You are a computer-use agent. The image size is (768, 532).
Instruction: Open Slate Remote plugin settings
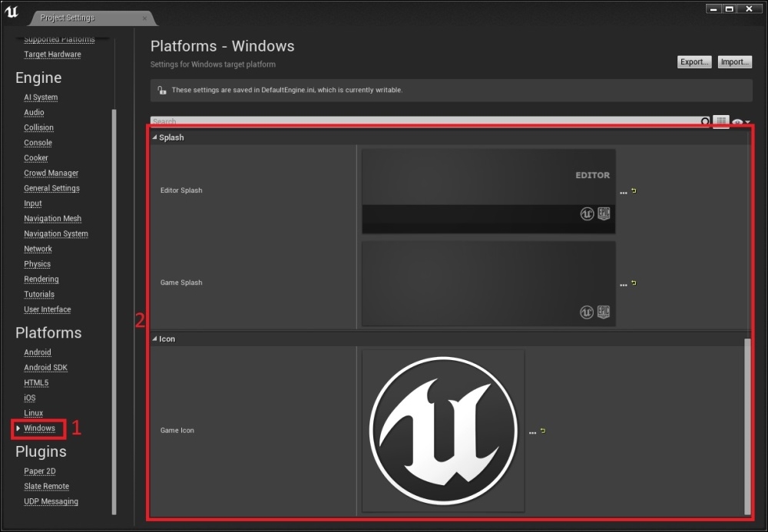click(x=47, y=487)
